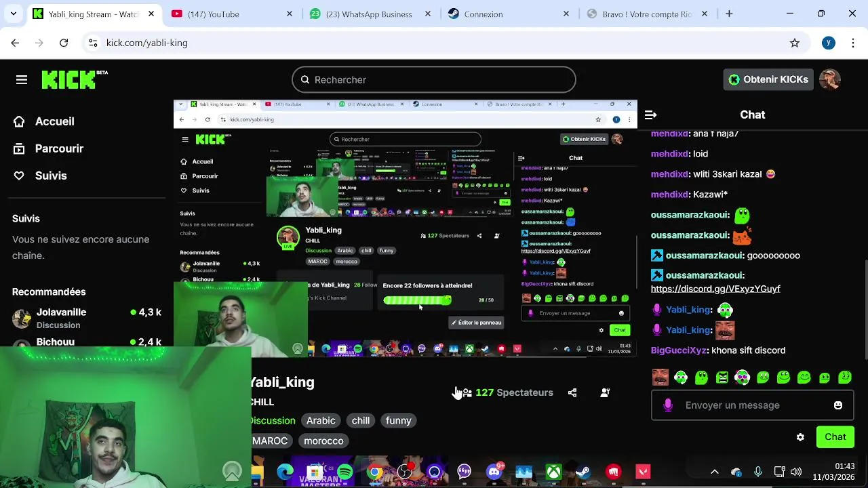868x488 pixels.
Task: Send message with green Chat button
Action: [835, 437]
